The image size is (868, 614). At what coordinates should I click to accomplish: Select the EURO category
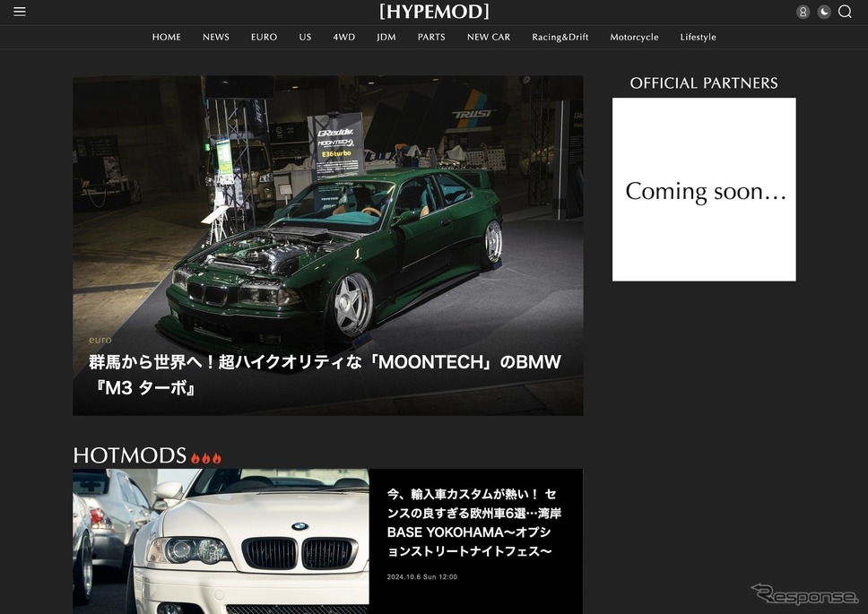point(264,37)
